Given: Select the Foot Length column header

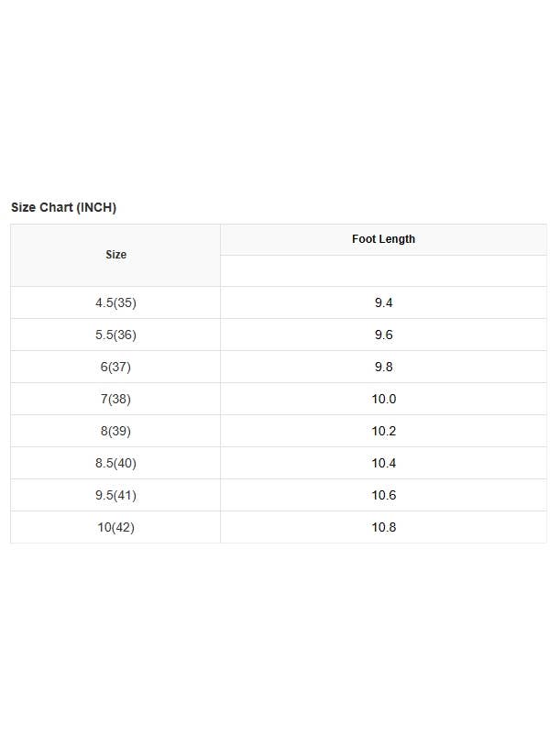Looking at the screenshot, I should pyautogui.click(x=383, y=239).
